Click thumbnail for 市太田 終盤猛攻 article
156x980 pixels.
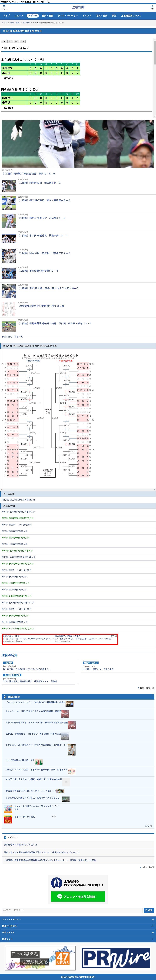coord(9,238)
